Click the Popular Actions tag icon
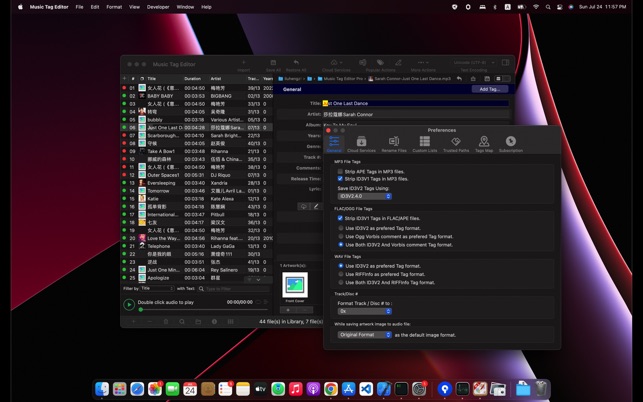This screenshot has height=402, width=643. [380, 63]
